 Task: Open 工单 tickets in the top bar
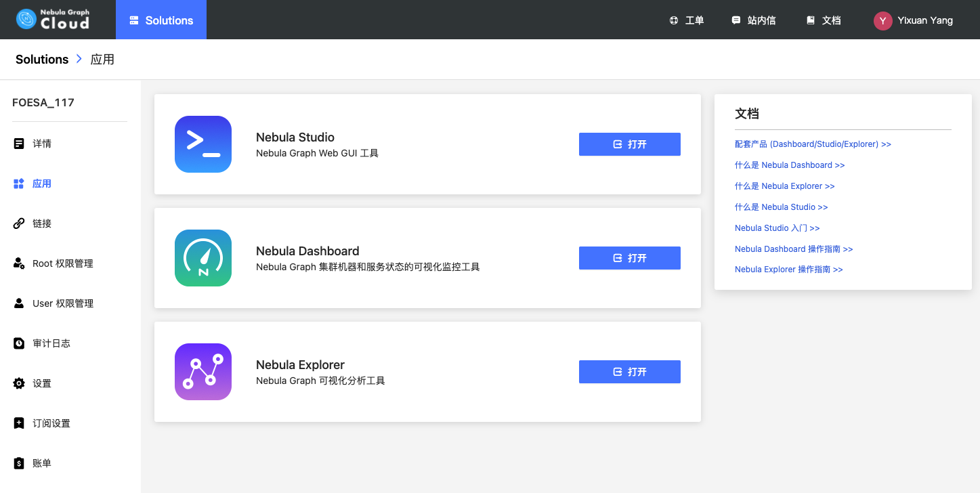687,20
